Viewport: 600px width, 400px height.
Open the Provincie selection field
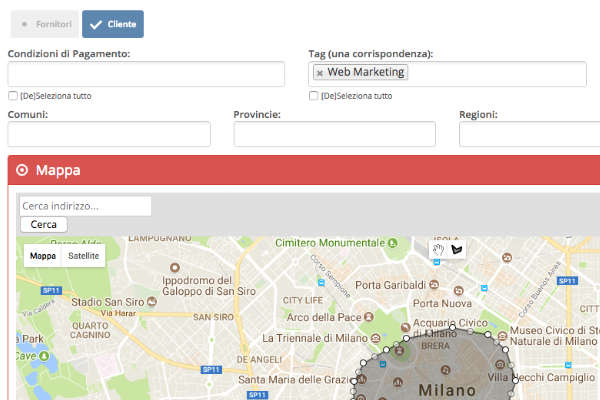(x=335, y=134)
